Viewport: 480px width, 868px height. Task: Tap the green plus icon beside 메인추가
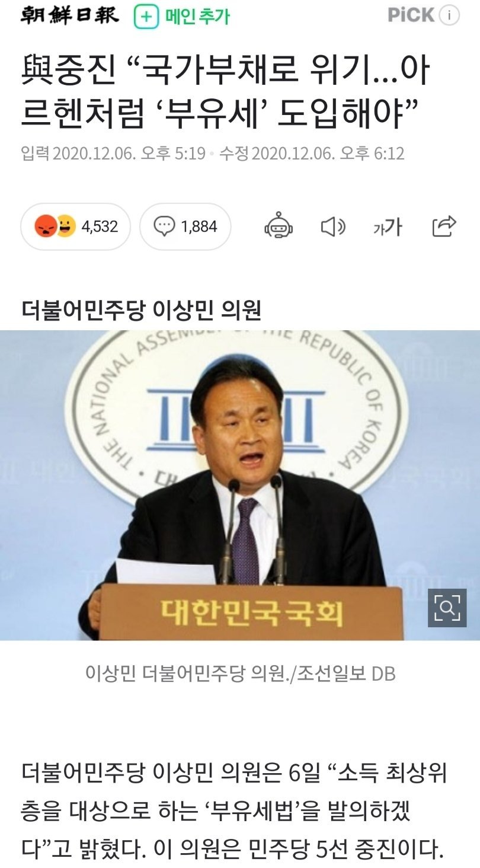(x=145, y=16)
